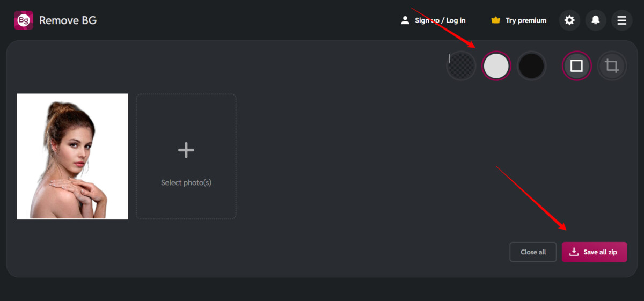Toggle the crop tool icon

tap(612, 66)
